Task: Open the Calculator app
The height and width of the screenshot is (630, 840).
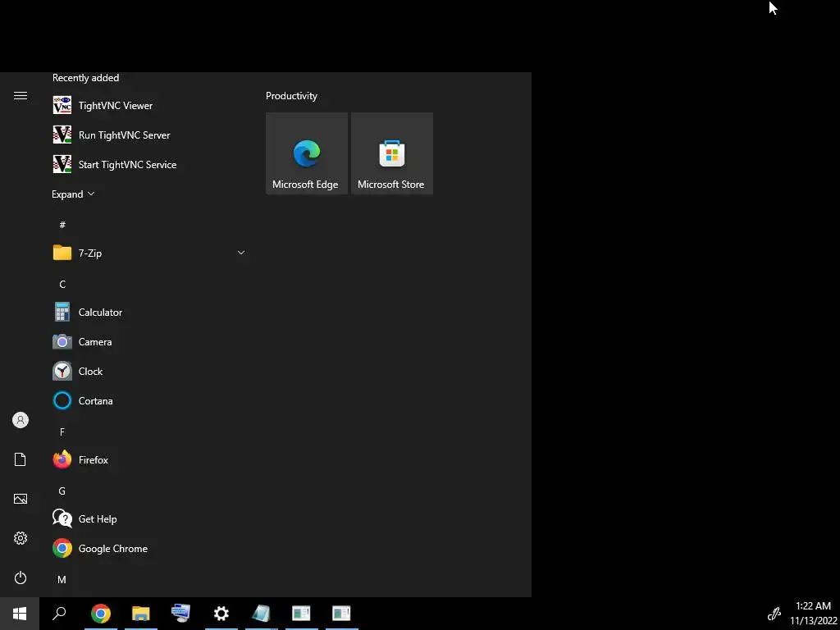Action: (149, 313)
